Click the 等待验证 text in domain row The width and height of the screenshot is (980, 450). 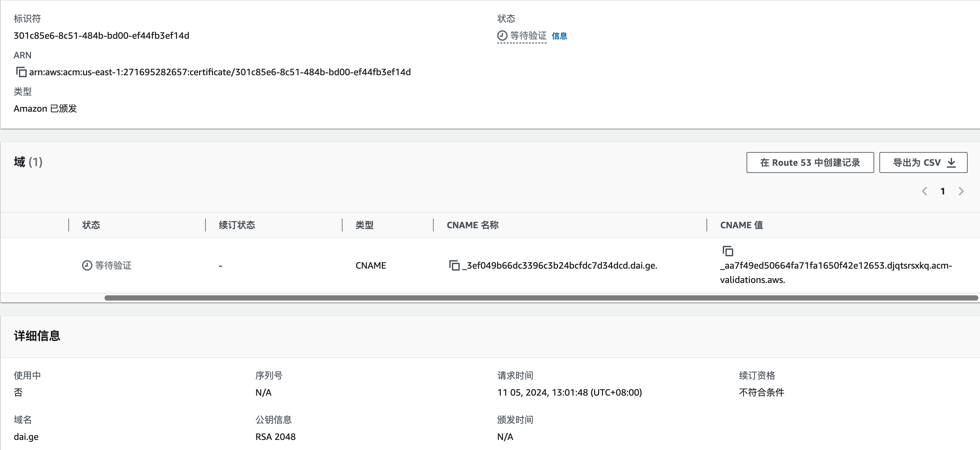(x=113, y=265)
